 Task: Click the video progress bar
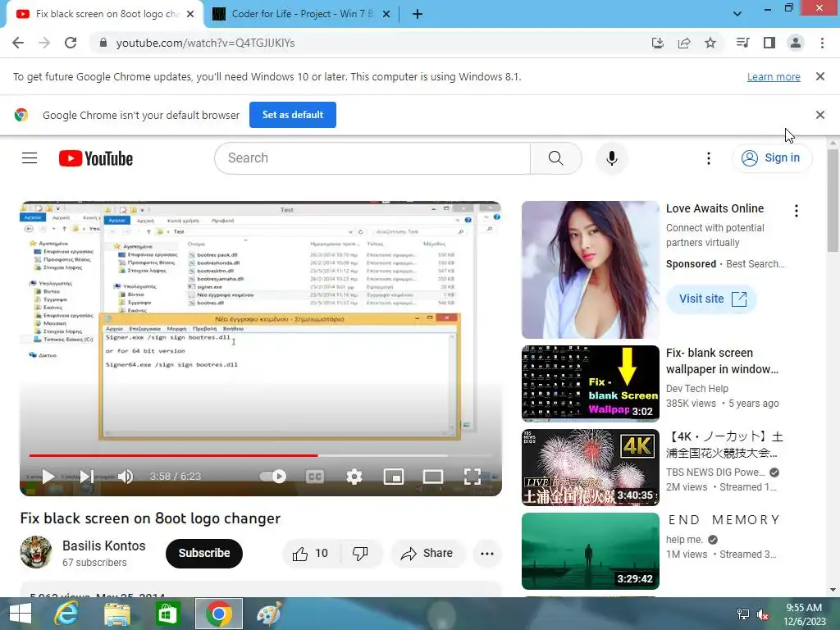point(260,455)
